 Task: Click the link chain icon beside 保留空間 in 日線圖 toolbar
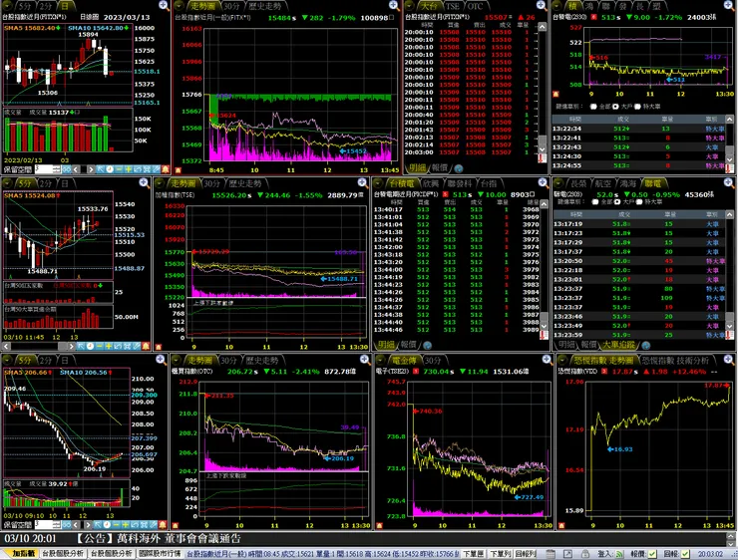pos(67,169)
